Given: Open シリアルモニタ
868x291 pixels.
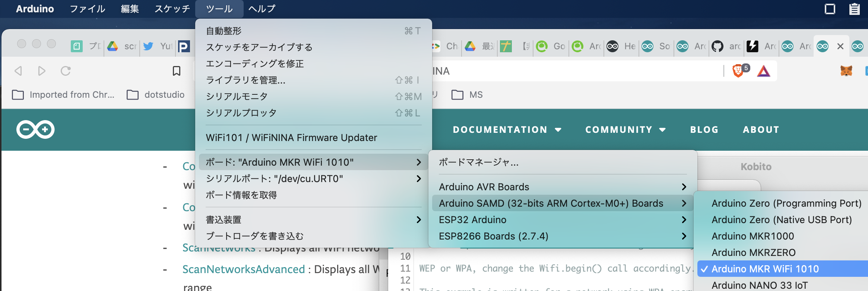Looking at the screenshot, I should 313,97.
